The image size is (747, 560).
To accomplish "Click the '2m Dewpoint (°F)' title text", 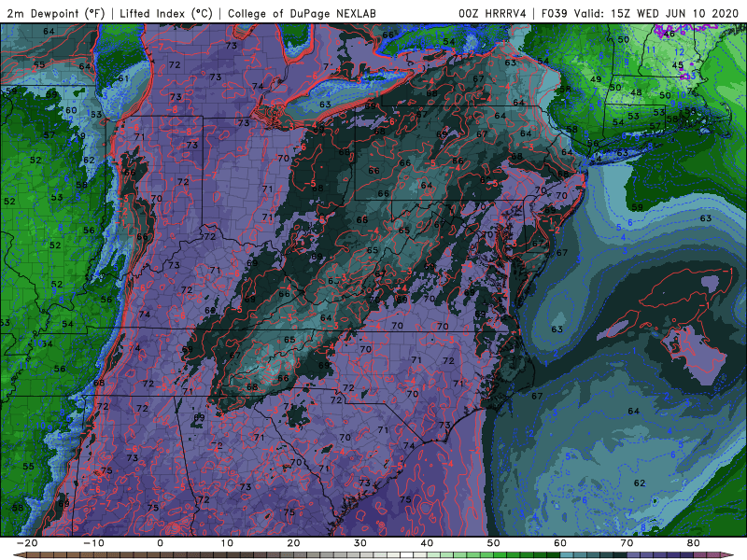I will tap(56, 13).
